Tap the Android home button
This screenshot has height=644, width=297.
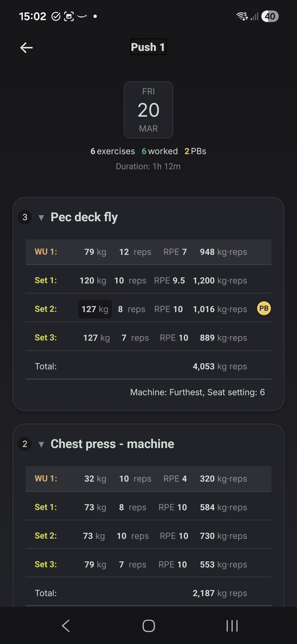pos(148,626)
